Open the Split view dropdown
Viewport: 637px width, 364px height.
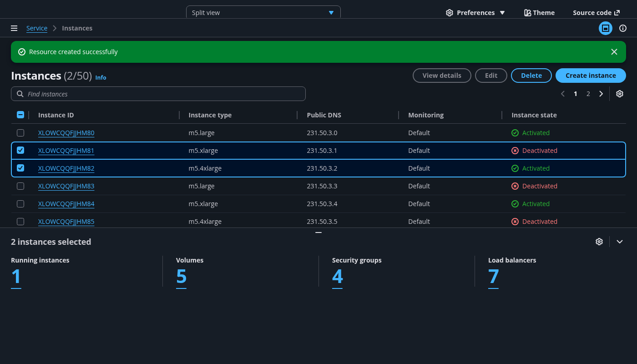point(263,13)
